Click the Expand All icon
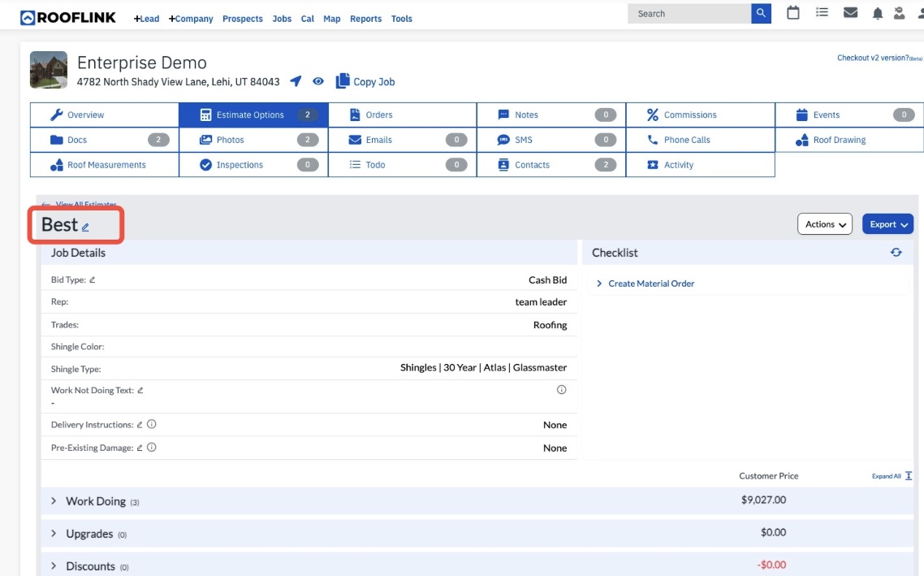924x576 pixels. point(909,476)
